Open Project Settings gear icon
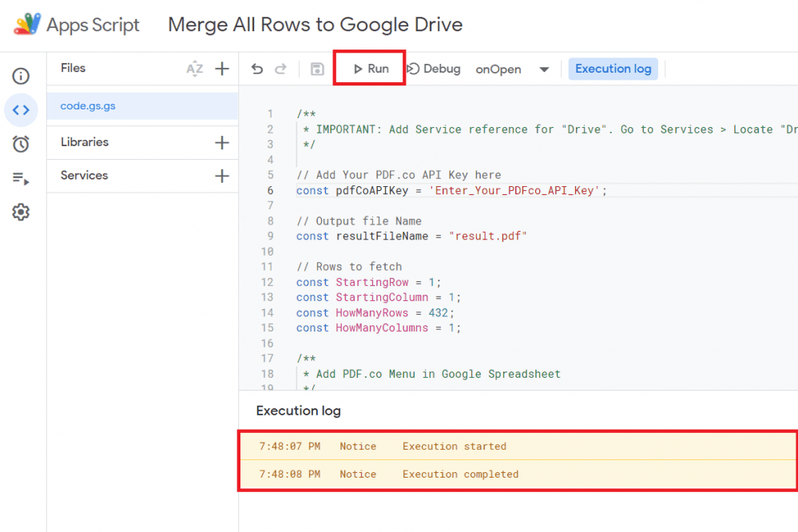 [21, 212]
